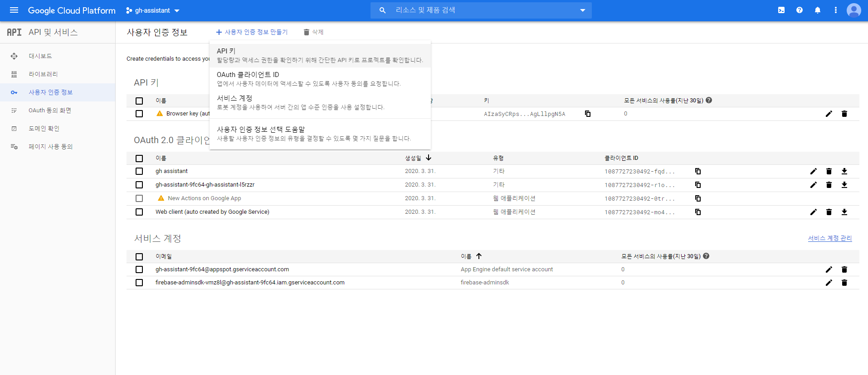
Task: Check the gh-assistant-9fc64-gh-assistant-l5rzzr row checkbox
Action: coord(139,185)
